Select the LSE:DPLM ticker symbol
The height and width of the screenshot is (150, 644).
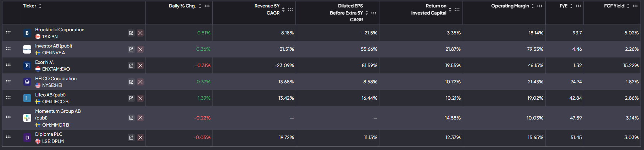coord(53,141)
